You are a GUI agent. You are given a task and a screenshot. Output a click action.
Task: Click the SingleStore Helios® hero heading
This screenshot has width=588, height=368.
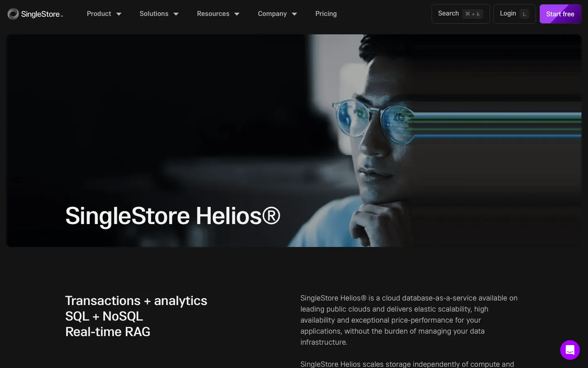tap(173, 215)
